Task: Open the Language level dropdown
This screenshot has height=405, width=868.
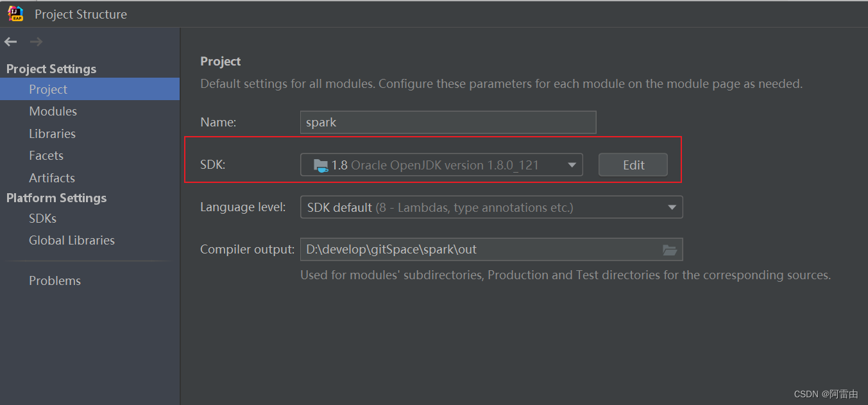Action: point(491,207)
